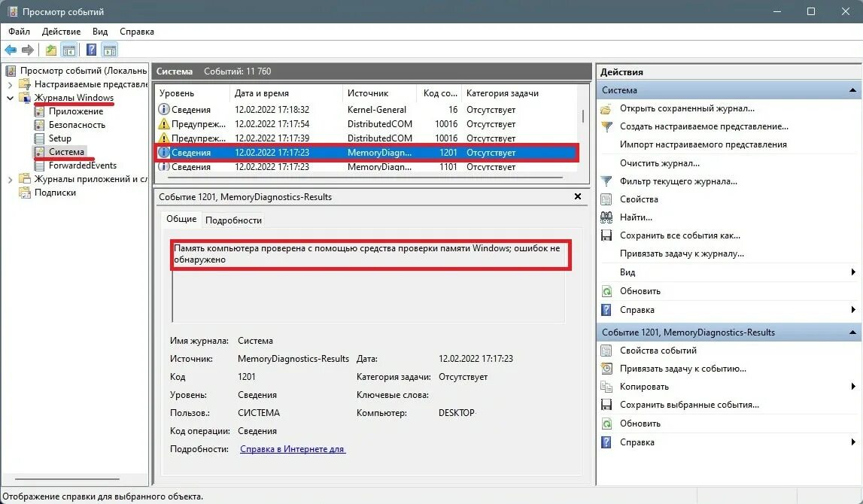Switch to the Подробности tab
863x504 pixels.
coord(233,220)
